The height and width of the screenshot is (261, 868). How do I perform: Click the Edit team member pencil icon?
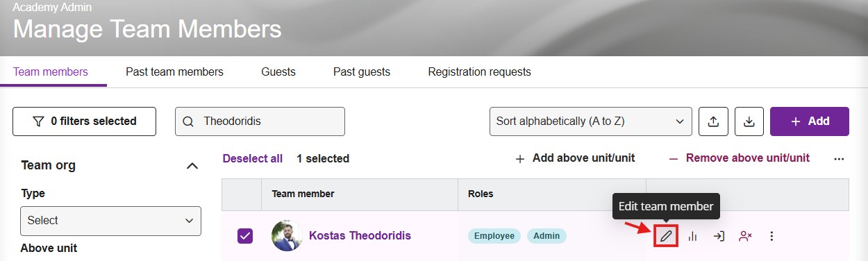coord(666,236)
